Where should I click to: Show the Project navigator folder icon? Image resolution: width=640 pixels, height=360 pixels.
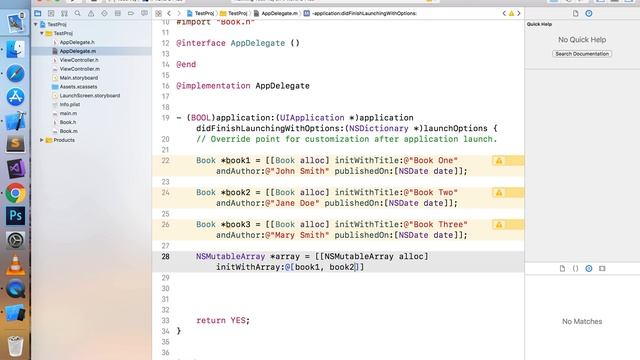[38, 13]
